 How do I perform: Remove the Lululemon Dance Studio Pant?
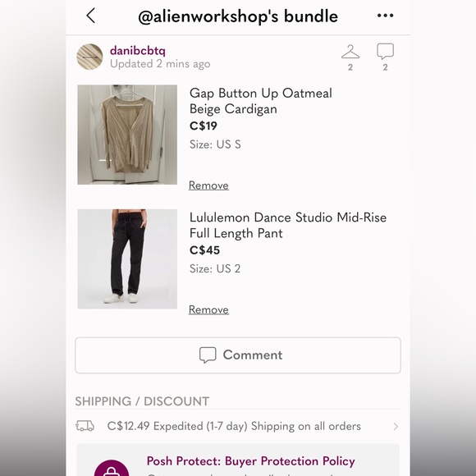point(208,309)
